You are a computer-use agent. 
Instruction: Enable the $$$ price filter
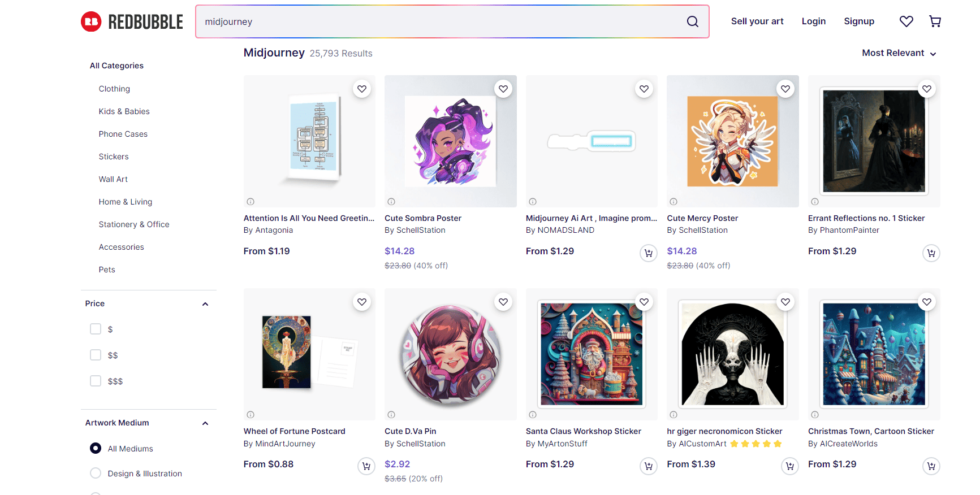[96, 381]
